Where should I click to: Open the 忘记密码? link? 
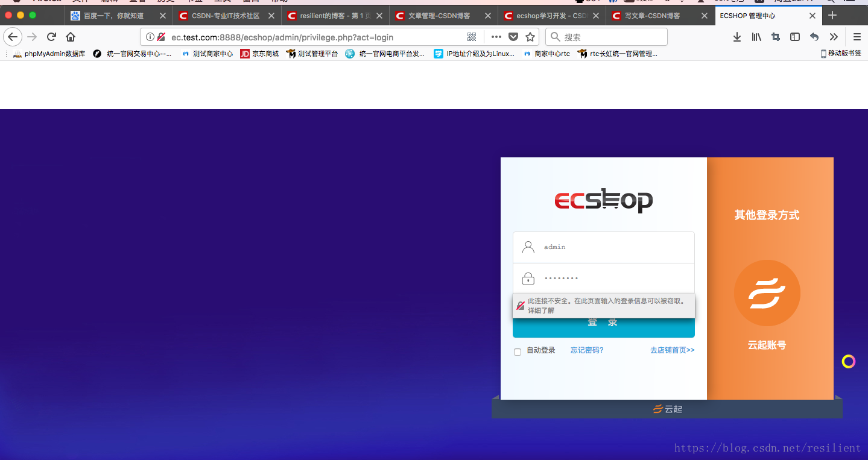pos(587,350)
